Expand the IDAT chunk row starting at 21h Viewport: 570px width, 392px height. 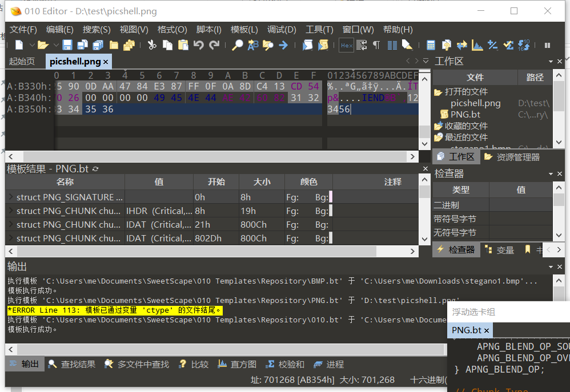tap(11, 224)
